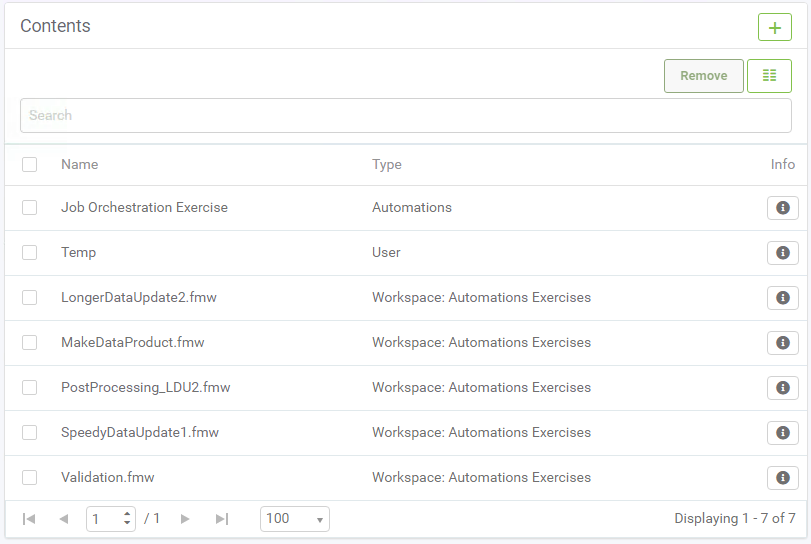Show info for MakeDataProduct.fmw
Image resolution: width=811 pixels, height=544 pixels.
coord(783,342)
